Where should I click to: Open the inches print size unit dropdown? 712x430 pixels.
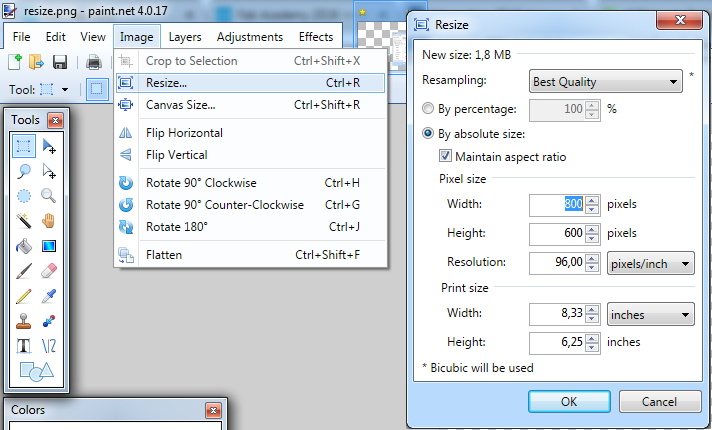click(x=651, y=314)
